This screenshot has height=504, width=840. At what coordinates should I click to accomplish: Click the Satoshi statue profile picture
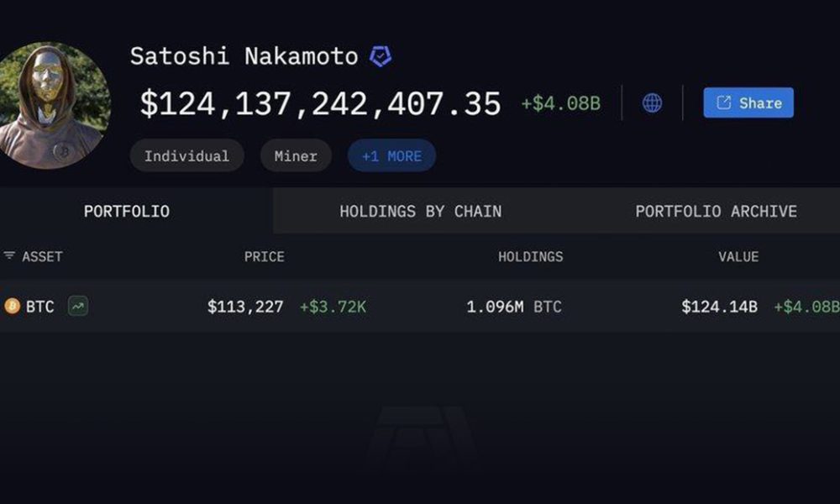[54, 106]
